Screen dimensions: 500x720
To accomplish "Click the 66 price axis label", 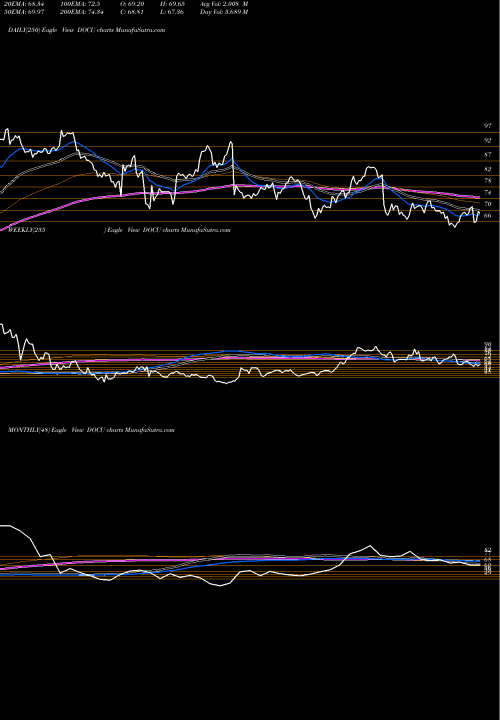I will pos(488,215).
